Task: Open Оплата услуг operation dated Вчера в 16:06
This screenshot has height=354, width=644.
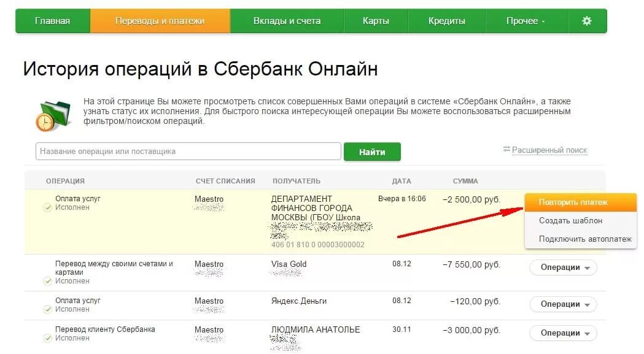Action: point(78,199)
